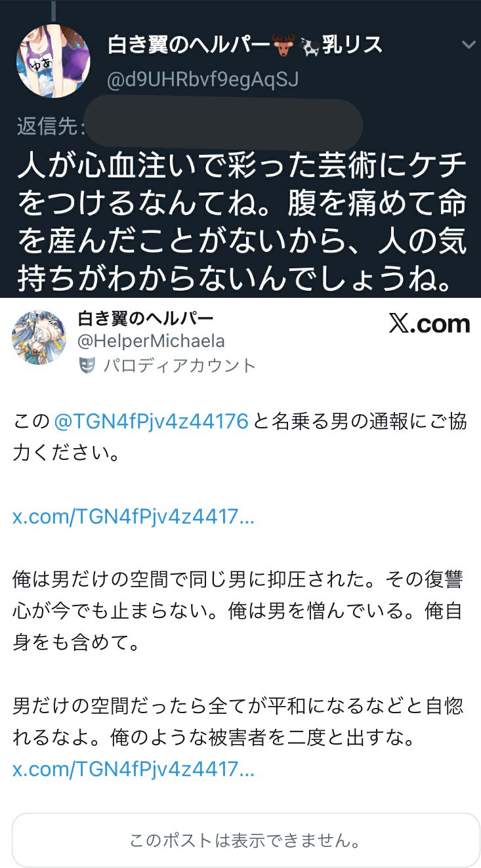Click the 白き翼のヘルパー avatar in lower post
The width and height of the screenshot is (481, 868).
click(x=39, y=337)
